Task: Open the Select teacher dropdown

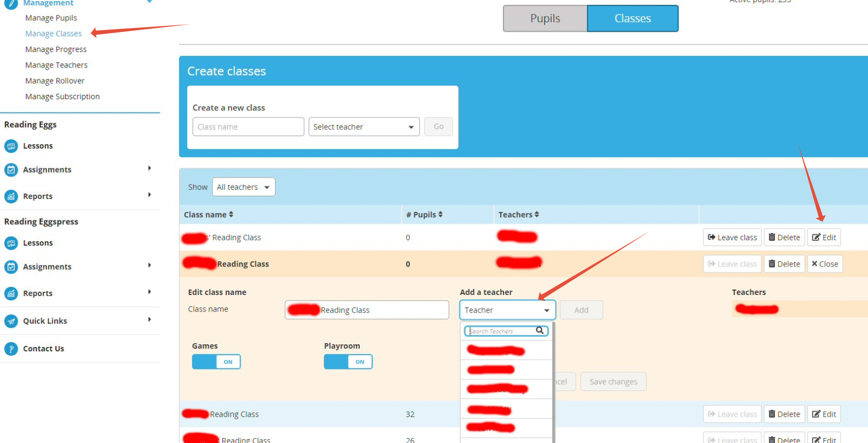Action: point(364,127)
